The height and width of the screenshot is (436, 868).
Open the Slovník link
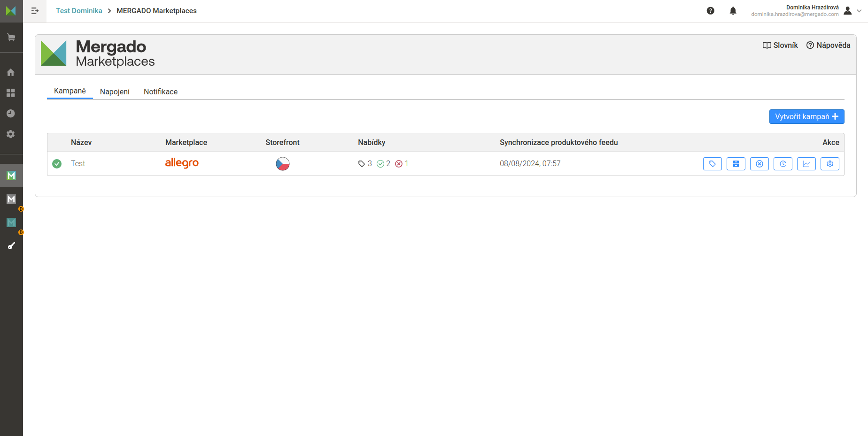(x=780, y=46)
